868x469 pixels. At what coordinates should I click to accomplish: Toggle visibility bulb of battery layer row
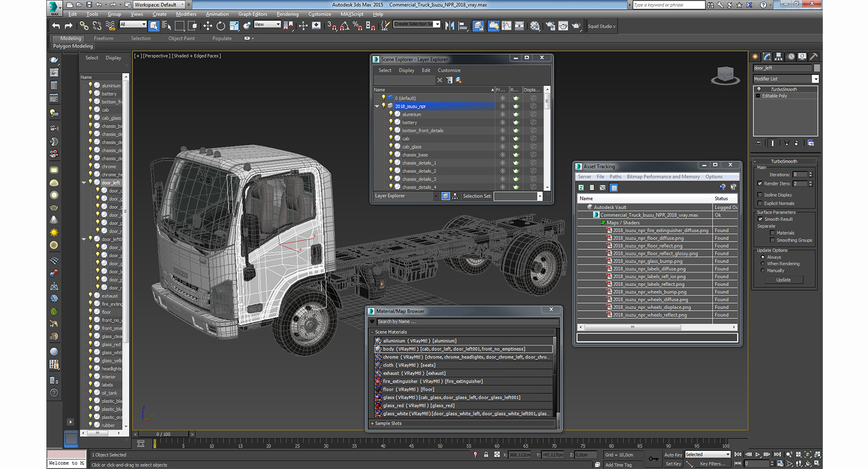(391, 123)
